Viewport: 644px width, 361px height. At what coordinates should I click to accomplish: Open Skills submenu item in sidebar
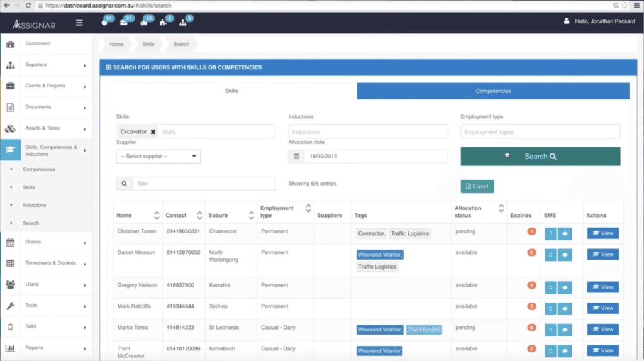(x=29, y=187)
